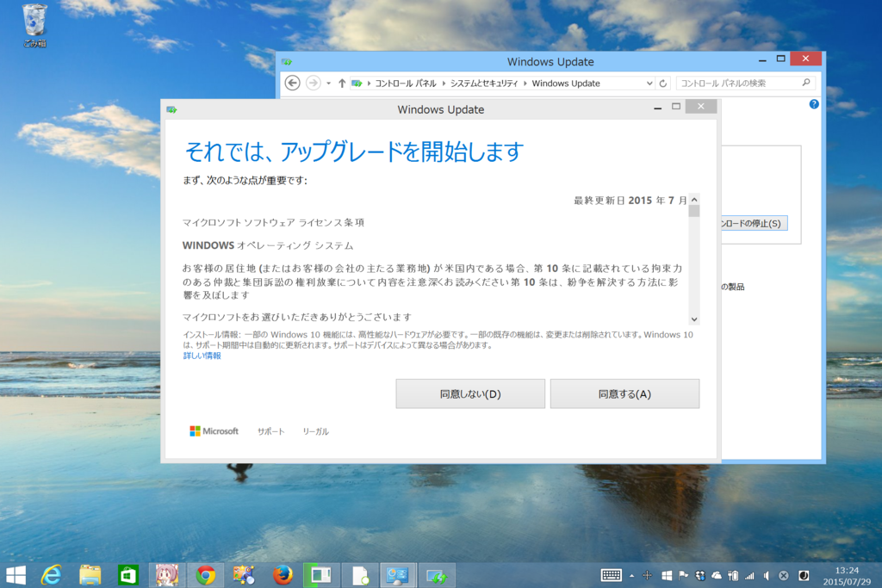Open the Action Center flag icon
The height and width of the screenshot is (588, 882).
point(683,576)
